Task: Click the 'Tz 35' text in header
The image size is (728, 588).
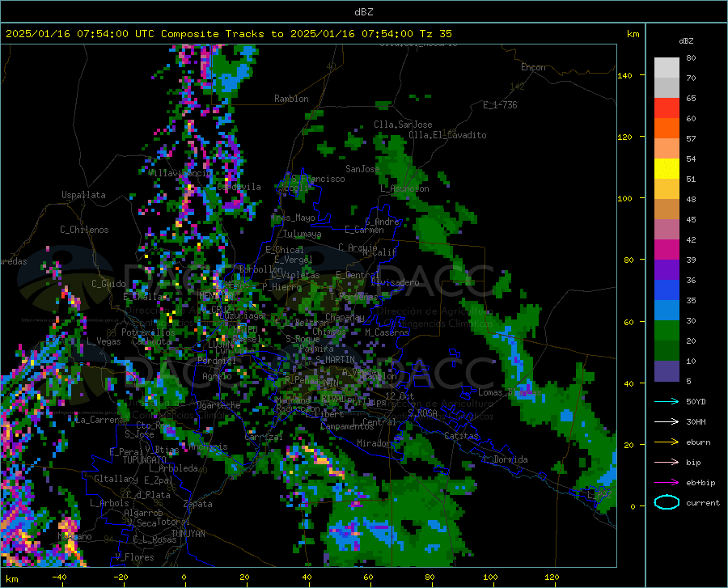Action: click(436, 34)
